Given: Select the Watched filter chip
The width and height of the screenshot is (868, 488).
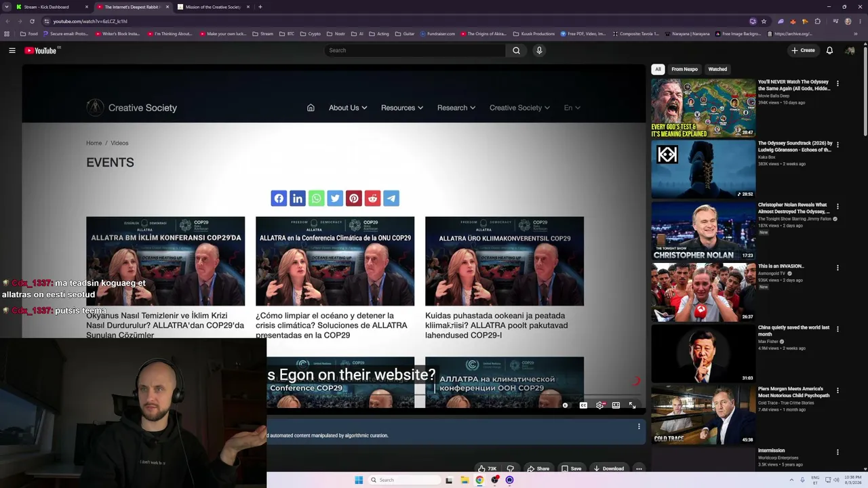Looking at the screenshot, I should pyautogui.click(x=717, y=69).
